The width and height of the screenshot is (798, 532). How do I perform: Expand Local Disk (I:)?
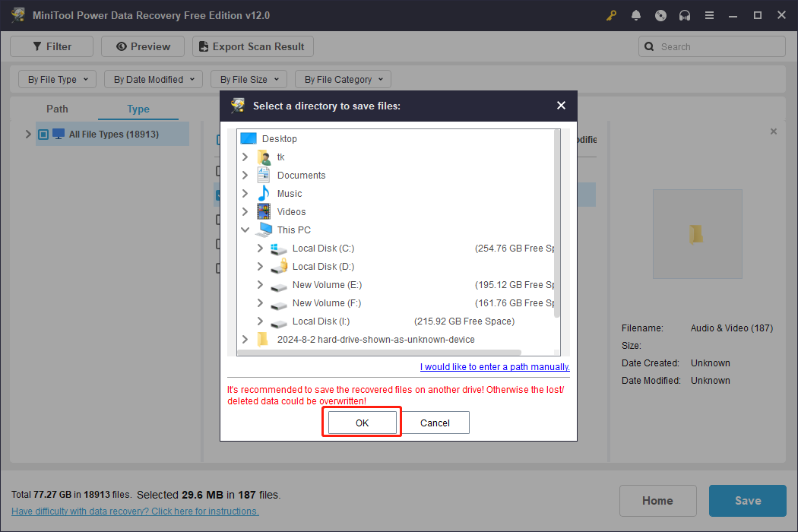pos(260,321)
